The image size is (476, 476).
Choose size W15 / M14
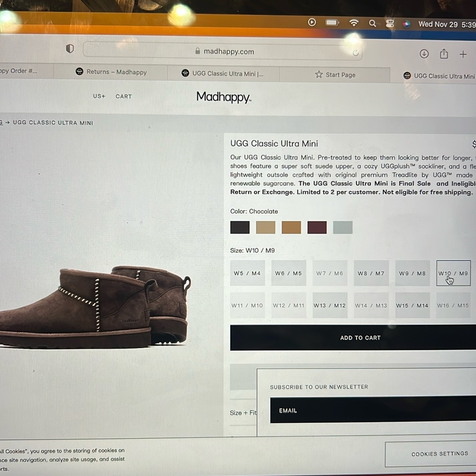412,306
